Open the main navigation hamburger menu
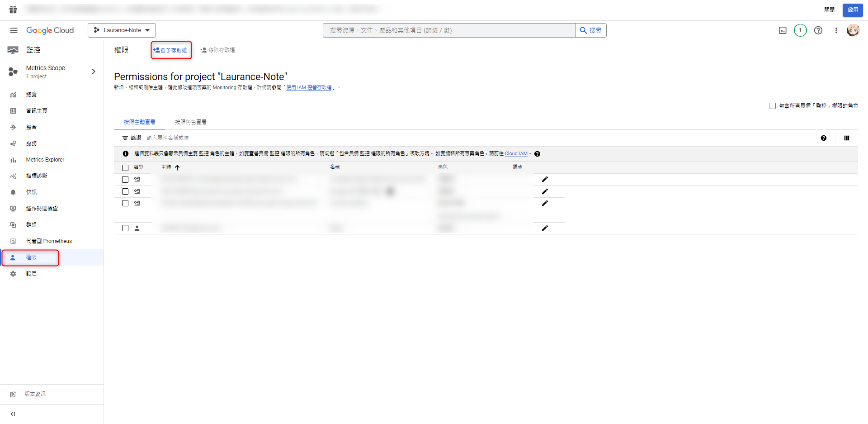868x424 pixels. pyautogui.click(x=14, y=30)
